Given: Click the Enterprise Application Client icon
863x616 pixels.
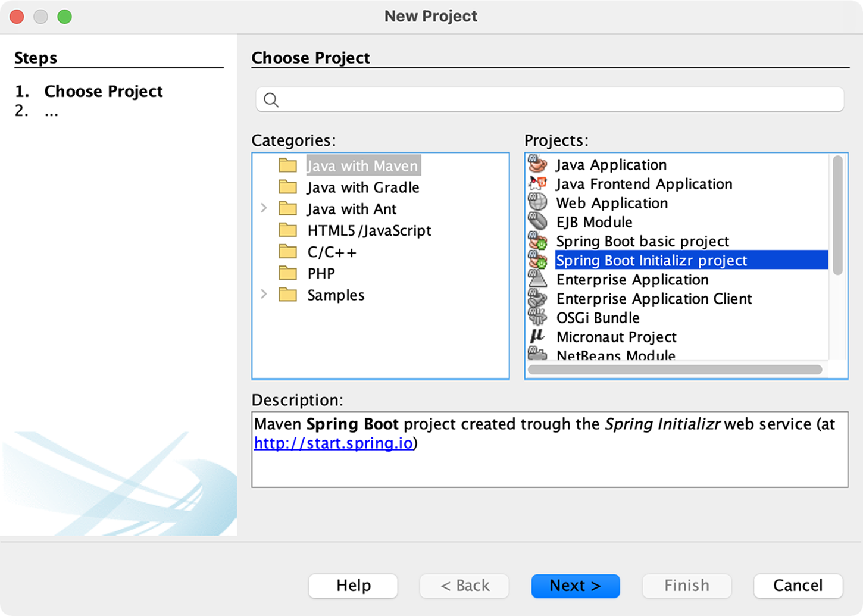Looking at the screenshot, I should tap(537, 298).
